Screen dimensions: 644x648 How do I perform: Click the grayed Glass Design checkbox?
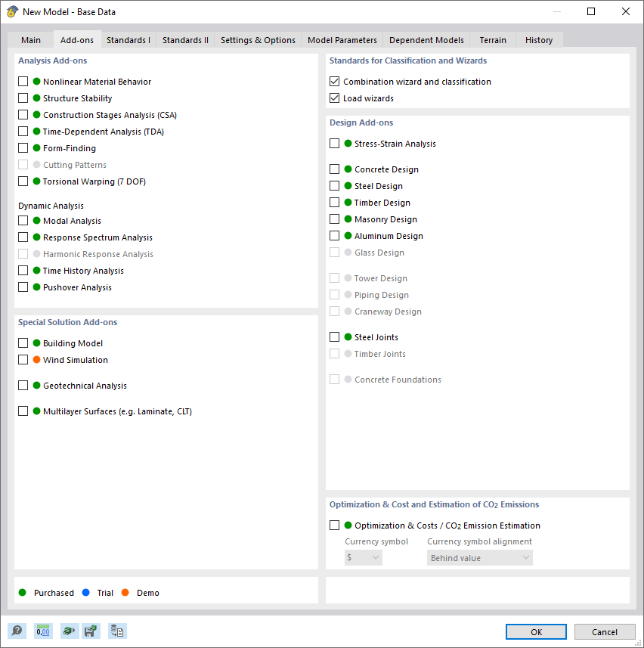click(335, 253)
